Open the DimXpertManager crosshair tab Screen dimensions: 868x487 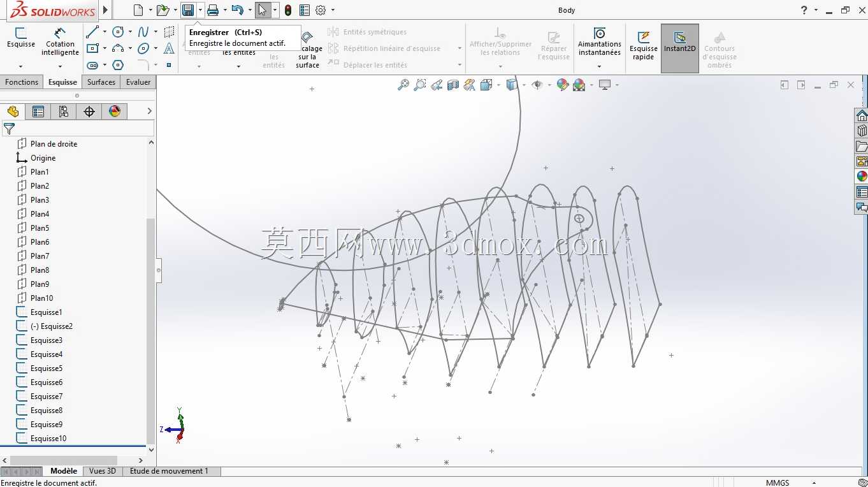coord(89,112)
